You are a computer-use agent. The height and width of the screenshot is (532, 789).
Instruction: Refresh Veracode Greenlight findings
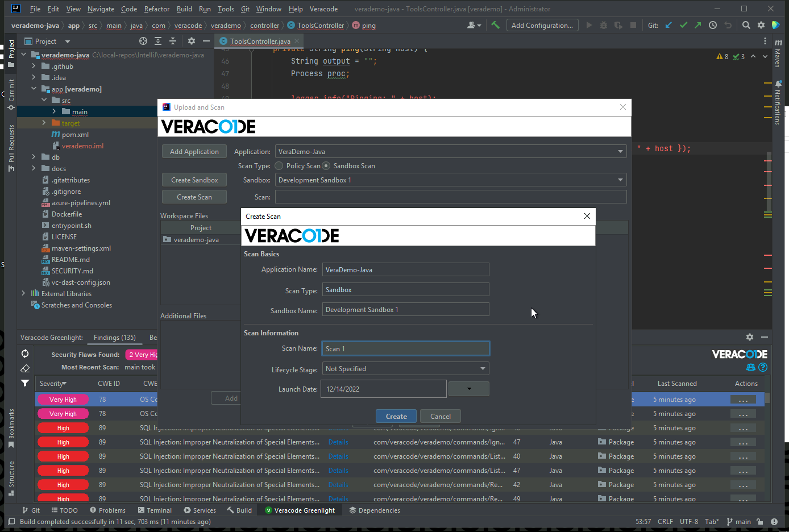[x=25, y=354]
